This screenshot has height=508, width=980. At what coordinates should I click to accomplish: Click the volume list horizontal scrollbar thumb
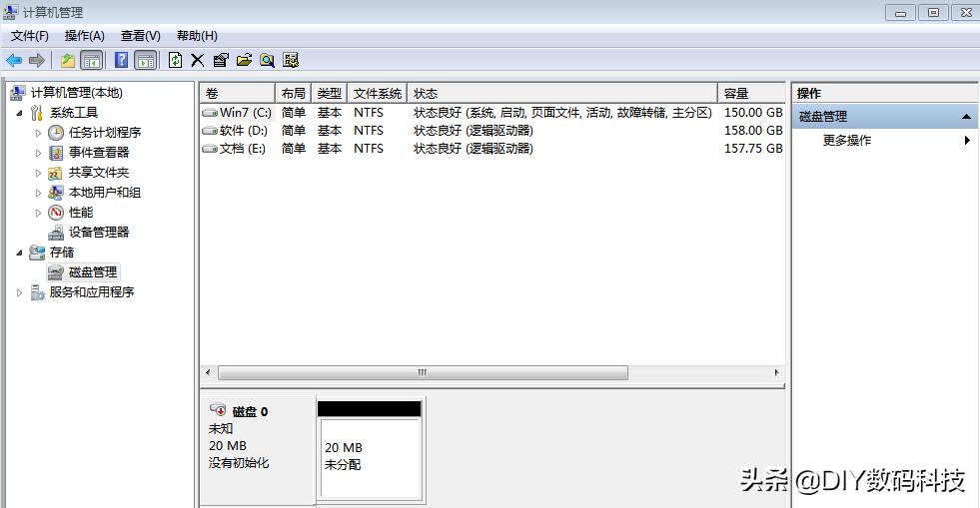[x=424, y=372]
